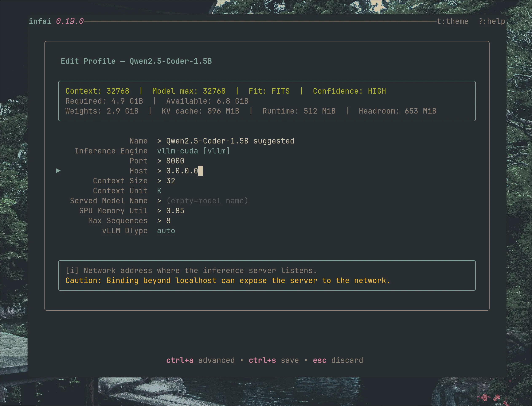Click the Max Sequences label
Screen dimensions: 532x406
[x=118, y=221]
